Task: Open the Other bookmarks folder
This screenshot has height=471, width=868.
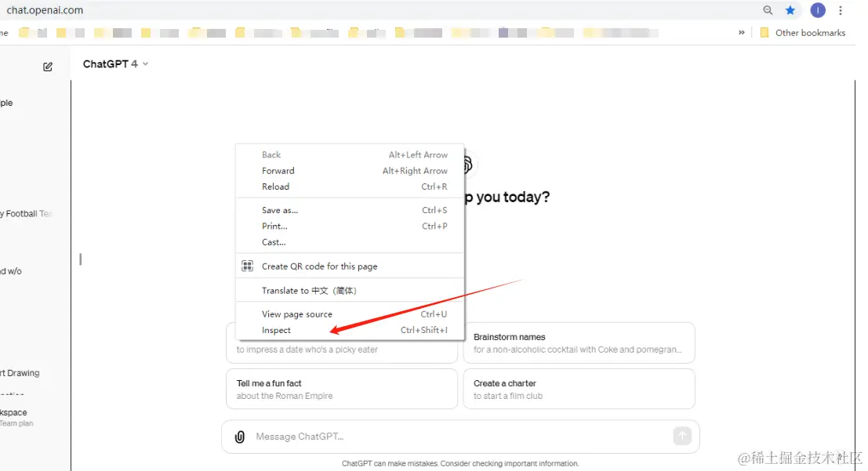Action: (x=803, y=33)
